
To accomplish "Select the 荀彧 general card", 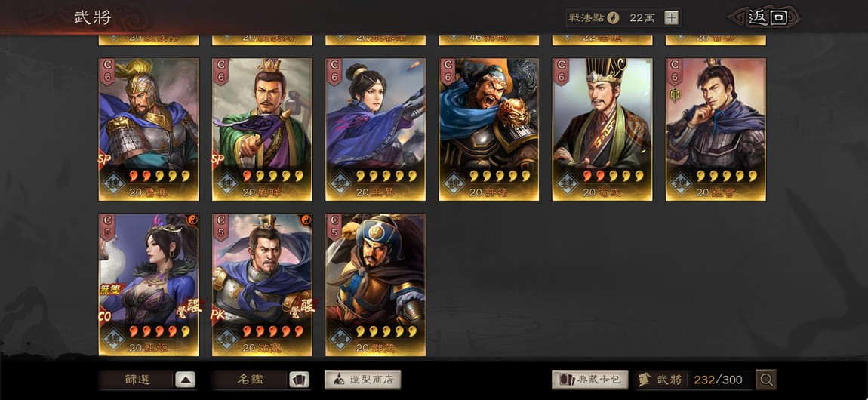I will point(602,130).
